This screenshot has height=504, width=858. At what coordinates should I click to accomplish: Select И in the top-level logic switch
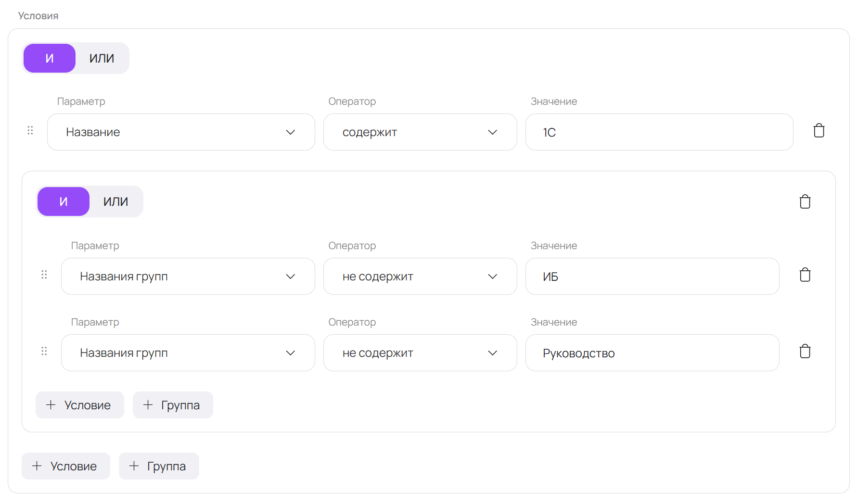point(50,58)
